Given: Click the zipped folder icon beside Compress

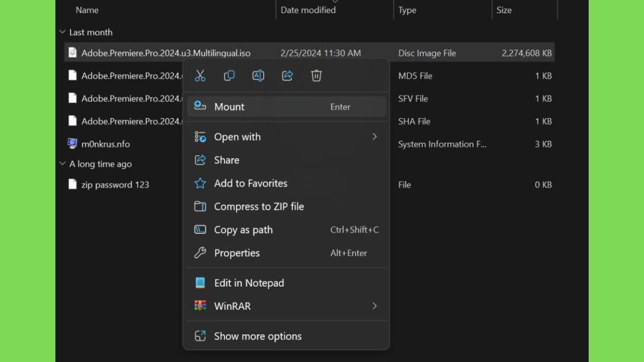Looking at the screenshot, I should (x=200, y=206).
